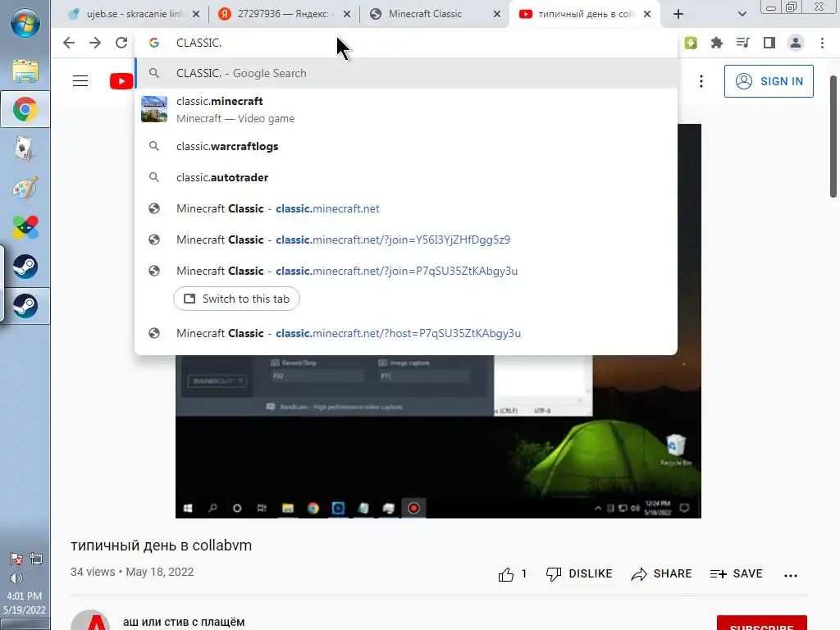Click the 34 views May 18, 2022 text
This screenshot has width=840, height=630.
click(x=132, y=572)
